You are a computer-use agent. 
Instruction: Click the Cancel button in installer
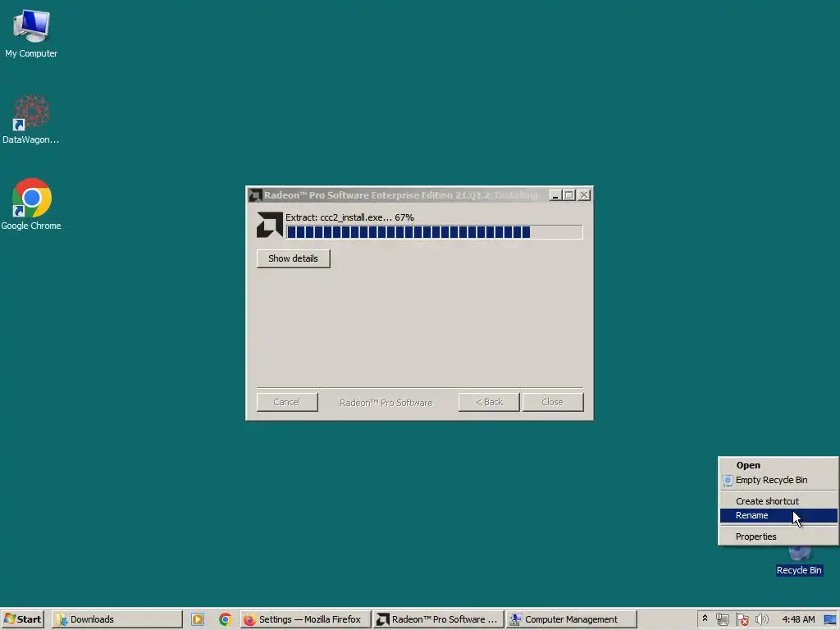[x=287, y=402]
